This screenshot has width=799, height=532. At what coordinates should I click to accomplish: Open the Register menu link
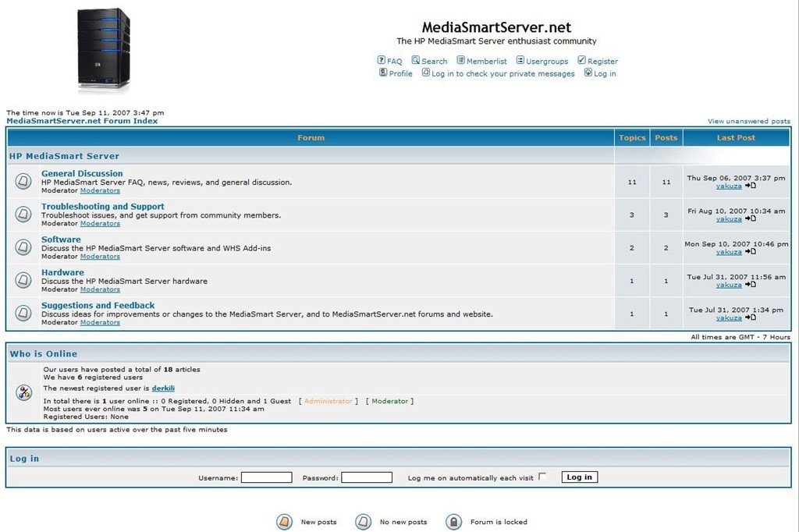click(602, 61)
